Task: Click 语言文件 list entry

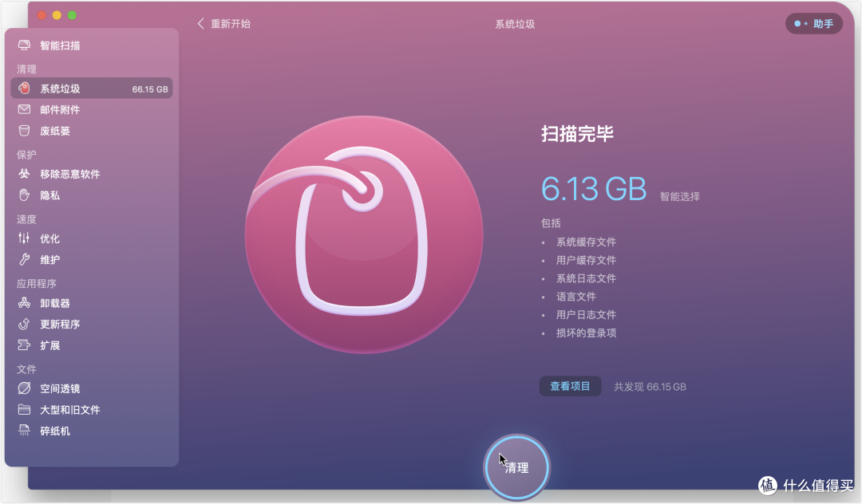Action: 576,297
